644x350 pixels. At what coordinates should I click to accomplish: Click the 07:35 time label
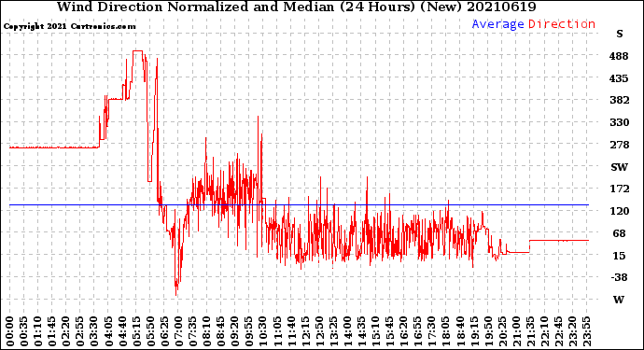click(193, 331)
